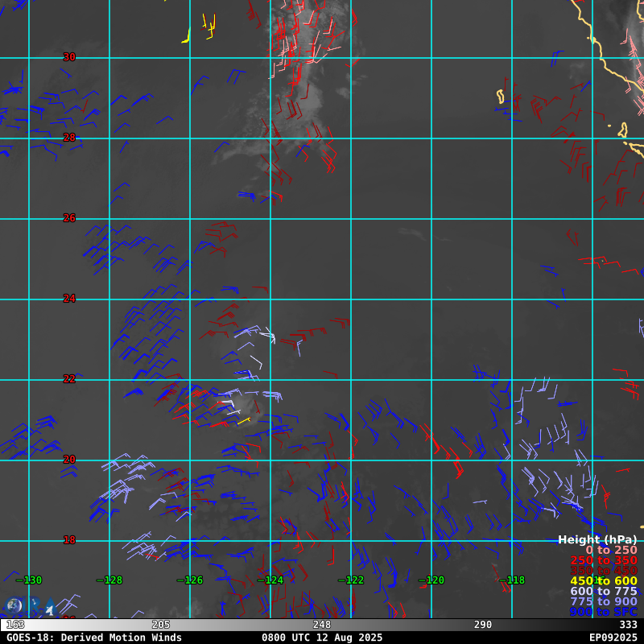Click the longitude -118 label
This screenshot has width=644, height=644.
click(512, 580)
